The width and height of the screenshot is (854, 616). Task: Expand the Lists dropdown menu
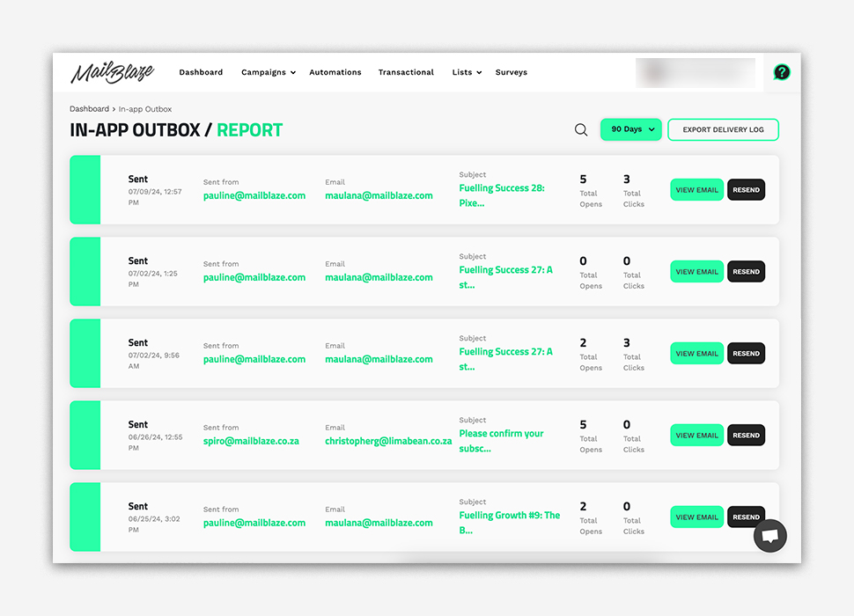tap(467, 72)
